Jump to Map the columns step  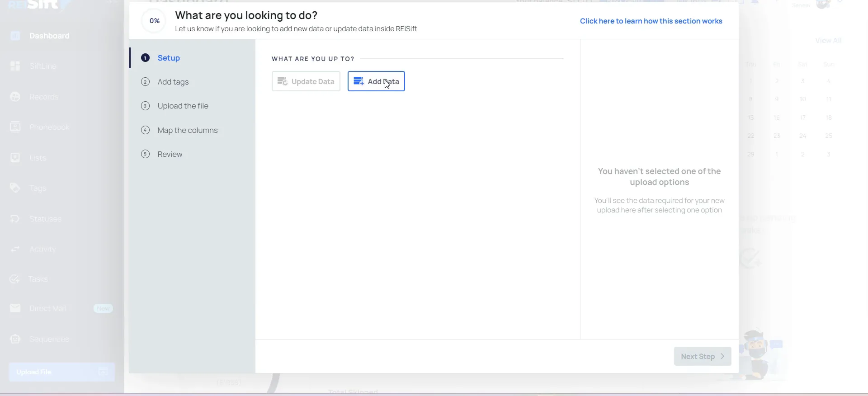click(x=188, y=130)
